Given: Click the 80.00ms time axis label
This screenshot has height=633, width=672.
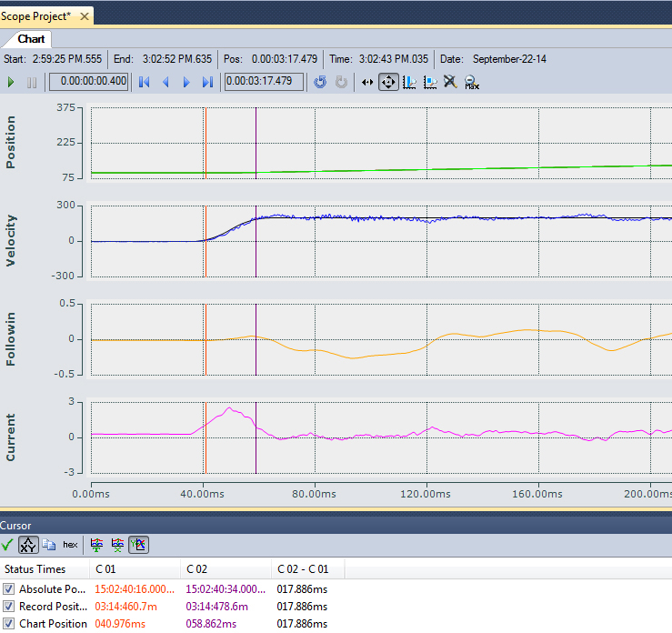Looking at the screenshot, I should click(314, 494).
